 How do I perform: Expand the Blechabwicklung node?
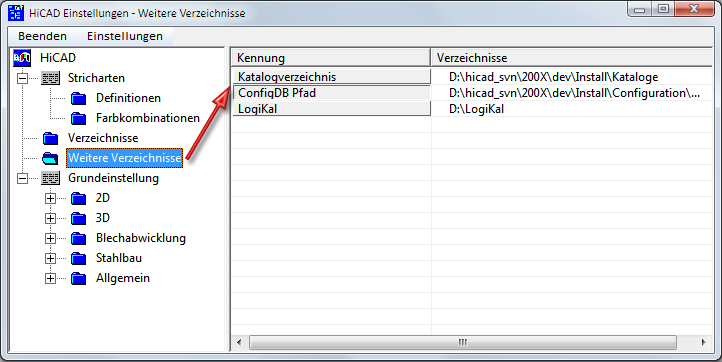(50, 239)
